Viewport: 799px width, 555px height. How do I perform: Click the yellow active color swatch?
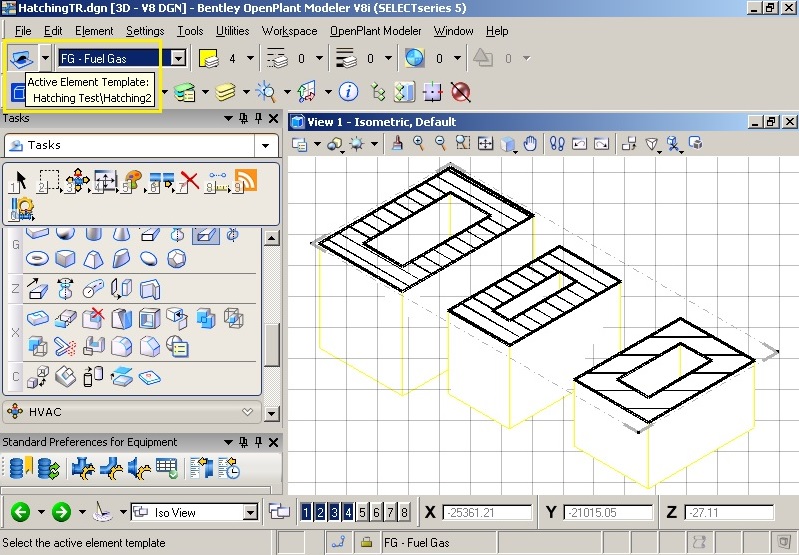208,59
